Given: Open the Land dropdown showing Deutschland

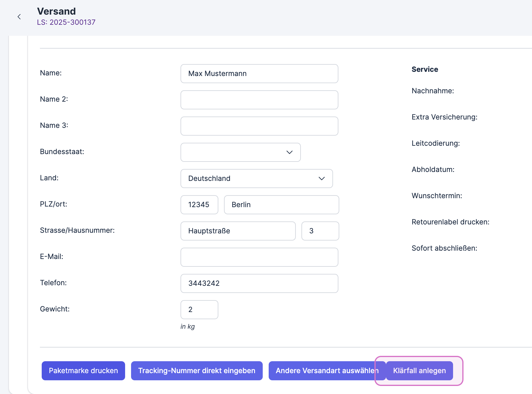Looking at the screenshot, I should (x=256, y=179).
